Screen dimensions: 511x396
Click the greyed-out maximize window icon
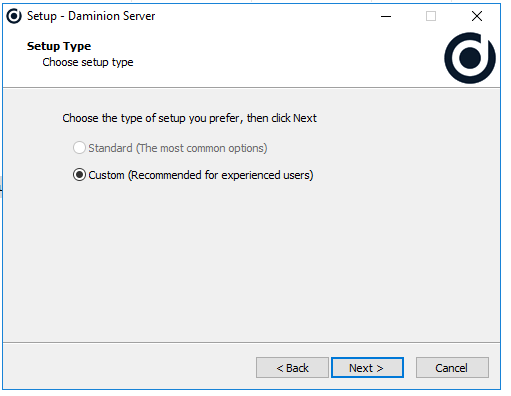(431, 16)
